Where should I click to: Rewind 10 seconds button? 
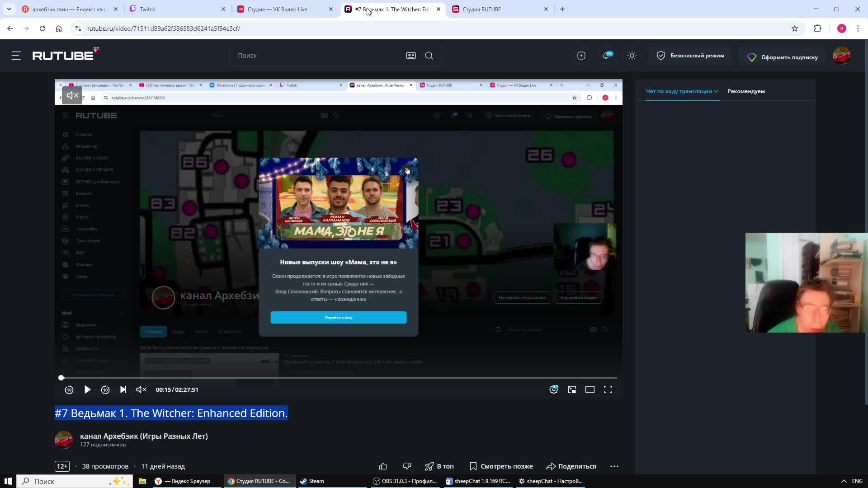pyautogui.click(x=69, y=389)
